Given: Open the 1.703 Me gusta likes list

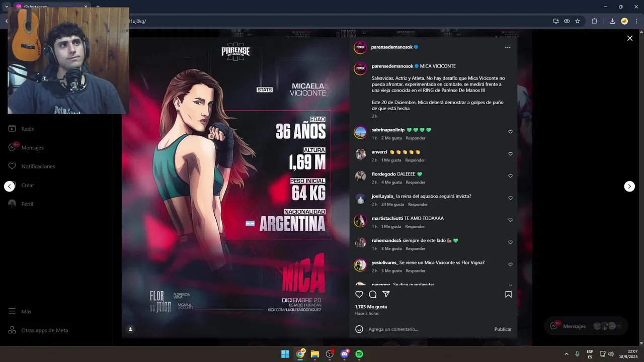Looking at the screenshot, I should pyautogui.click(x=371, y=307).
